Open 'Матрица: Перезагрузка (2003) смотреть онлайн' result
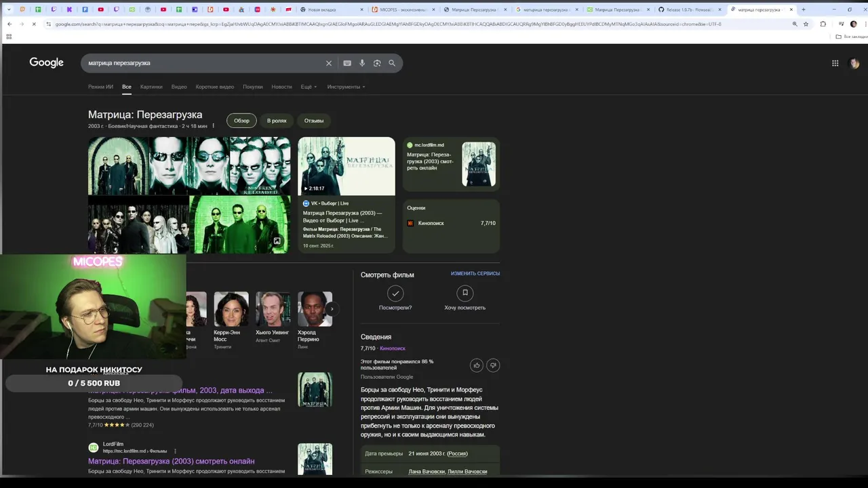868x488 pixels. (172, 462)
